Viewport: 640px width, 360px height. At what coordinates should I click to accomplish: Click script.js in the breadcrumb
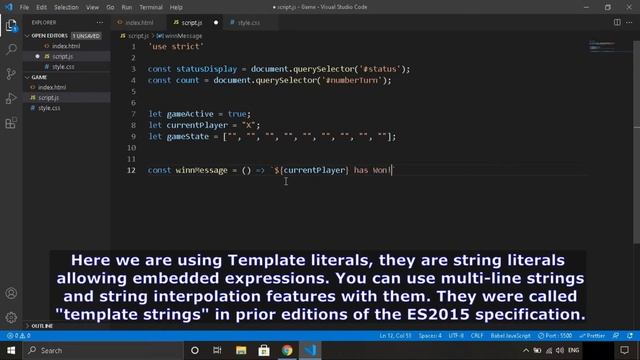pyautogui.click(x=138, y=36)
